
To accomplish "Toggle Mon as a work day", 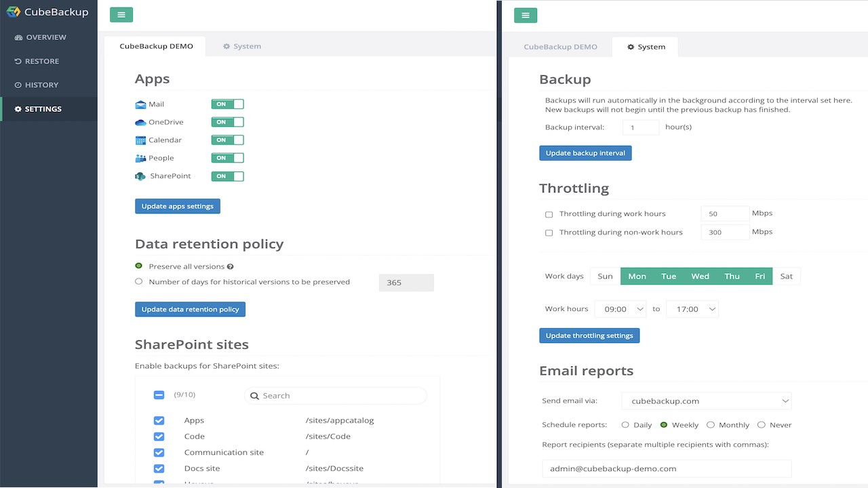I will [637, 276].
